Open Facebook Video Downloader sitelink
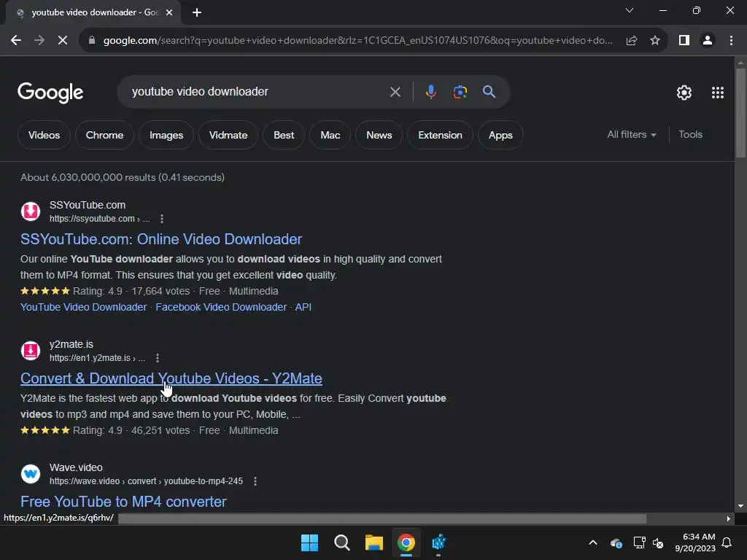The image size is (747, 560). (x=221, y=307)
